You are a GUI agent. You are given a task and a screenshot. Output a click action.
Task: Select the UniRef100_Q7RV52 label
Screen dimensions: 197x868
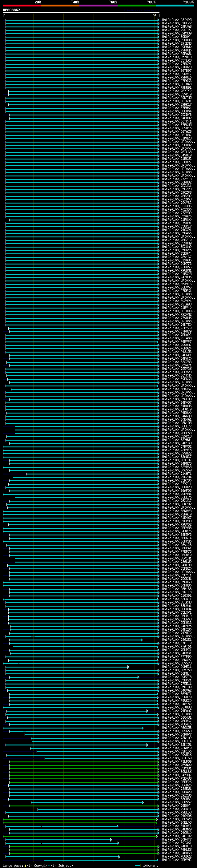pos(177,446)
